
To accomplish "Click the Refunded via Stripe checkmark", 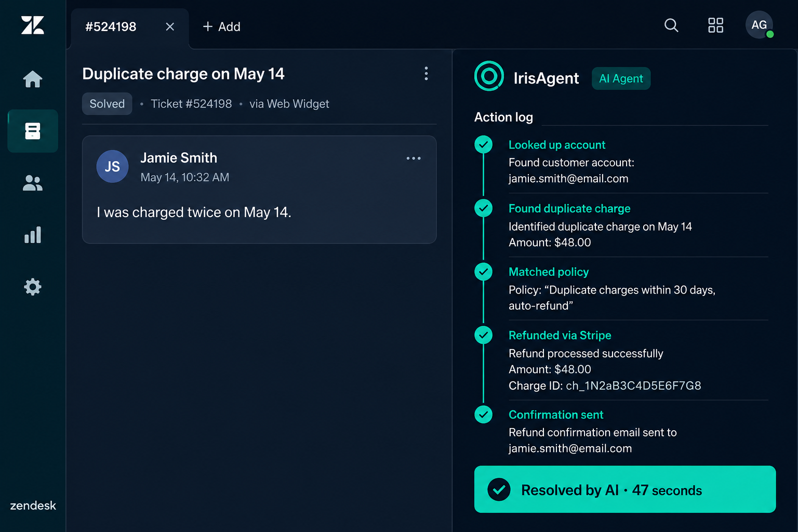I will coord(484,335).
